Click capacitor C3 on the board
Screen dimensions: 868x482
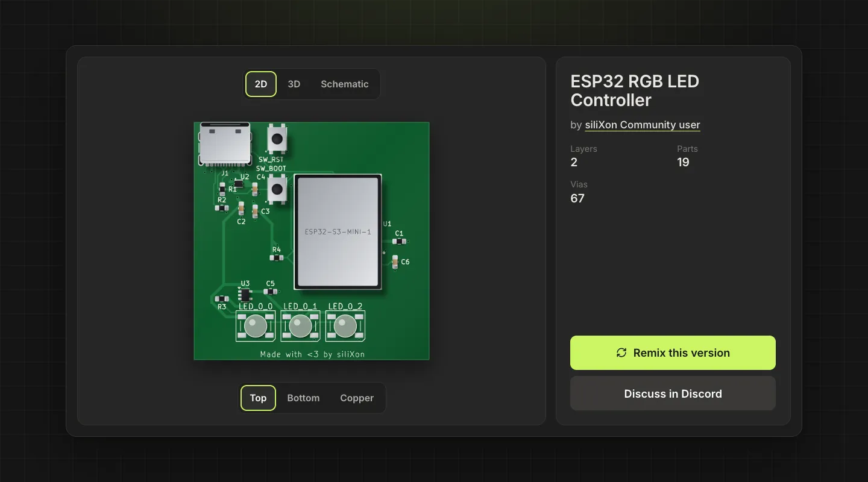255,211
